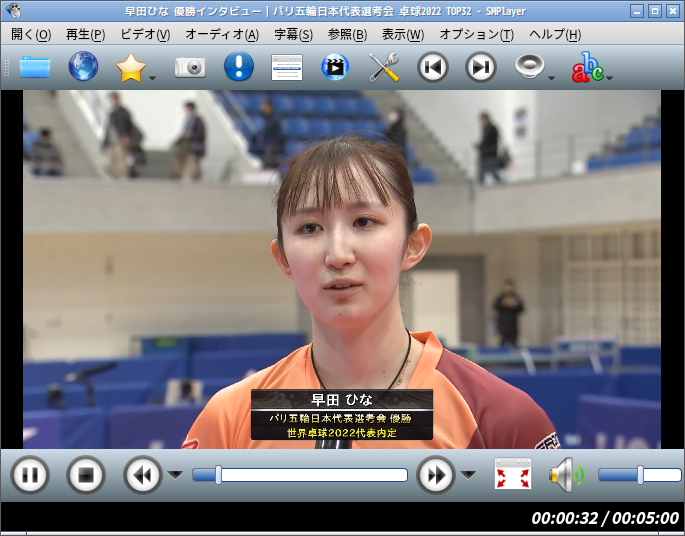
Task: Take a screenshot with the camera icon
Action: [x=190, y=67]
